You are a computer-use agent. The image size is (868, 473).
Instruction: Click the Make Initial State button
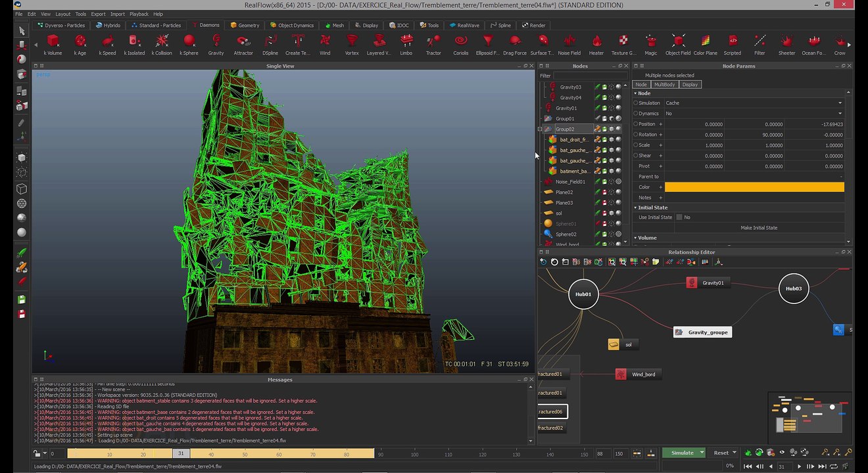pyautogui.click(x=758, y=228)
